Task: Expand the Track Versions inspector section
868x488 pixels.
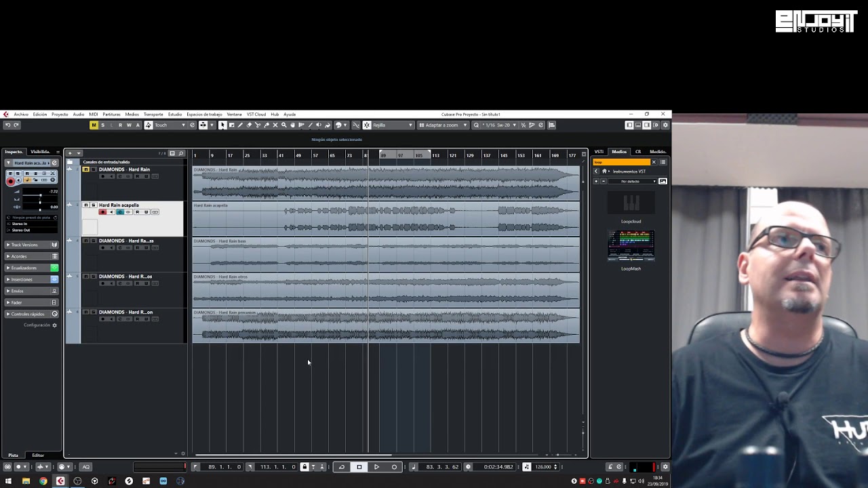Action: 31,245
